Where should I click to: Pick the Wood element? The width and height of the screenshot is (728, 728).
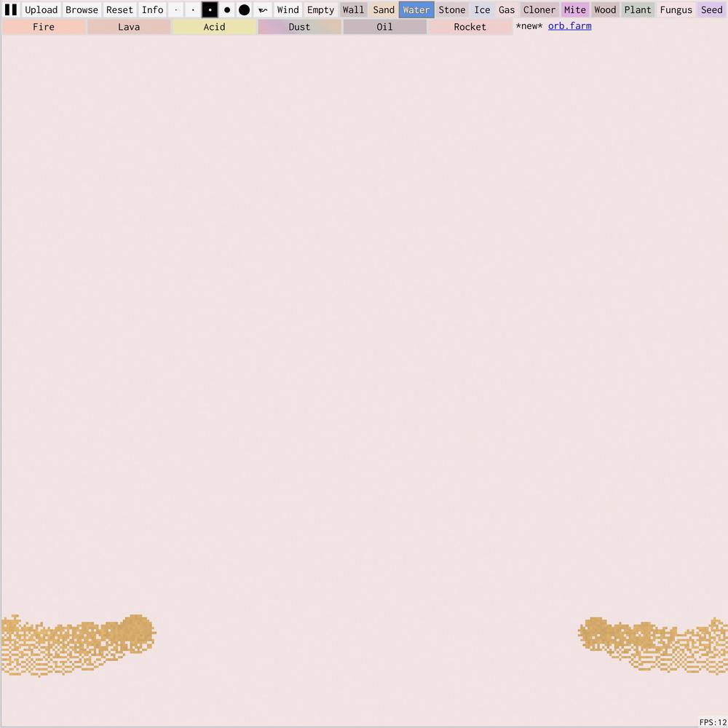pyautogui.click(x=606, y=9)
